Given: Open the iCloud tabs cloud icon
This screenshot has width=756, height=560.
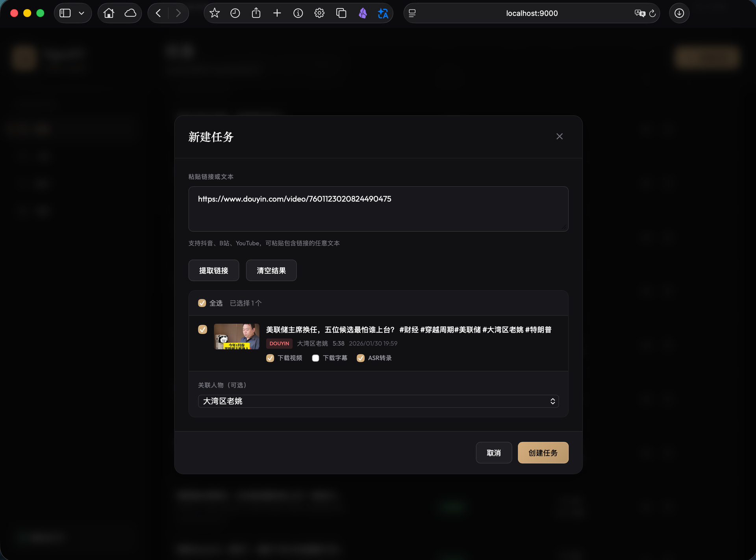Looking at the screenshot, I should pyautogui.click(x=130, y=13).
